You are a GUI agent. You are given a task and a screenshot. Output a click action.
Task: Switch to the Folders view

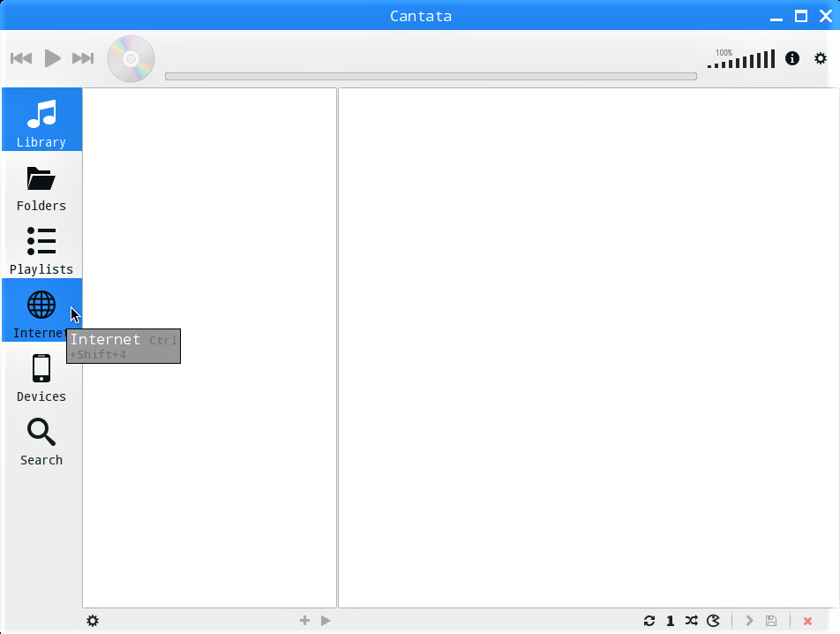(x=41, y=183)
